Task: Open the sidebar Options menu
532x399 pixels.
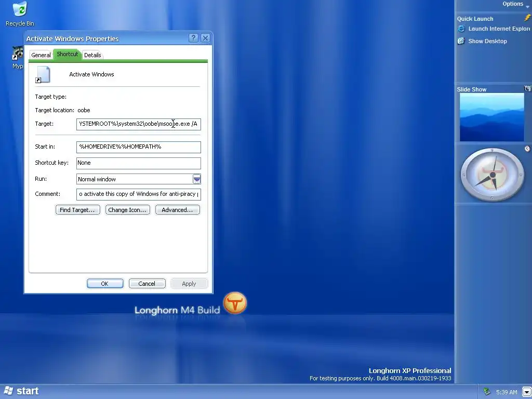Action: pyautogui.click(x=515, y=4)
